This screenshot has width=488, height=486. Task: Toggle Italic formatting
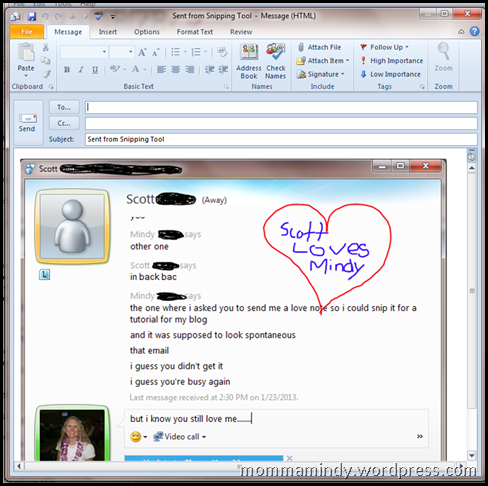[81, 69]
